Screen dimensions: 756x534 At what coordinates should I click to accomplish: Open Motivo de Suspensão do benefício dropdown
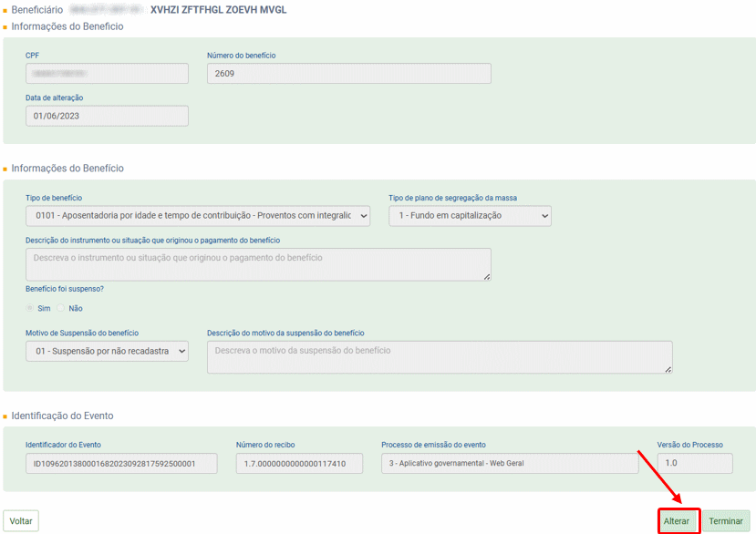tap(107, 351)
